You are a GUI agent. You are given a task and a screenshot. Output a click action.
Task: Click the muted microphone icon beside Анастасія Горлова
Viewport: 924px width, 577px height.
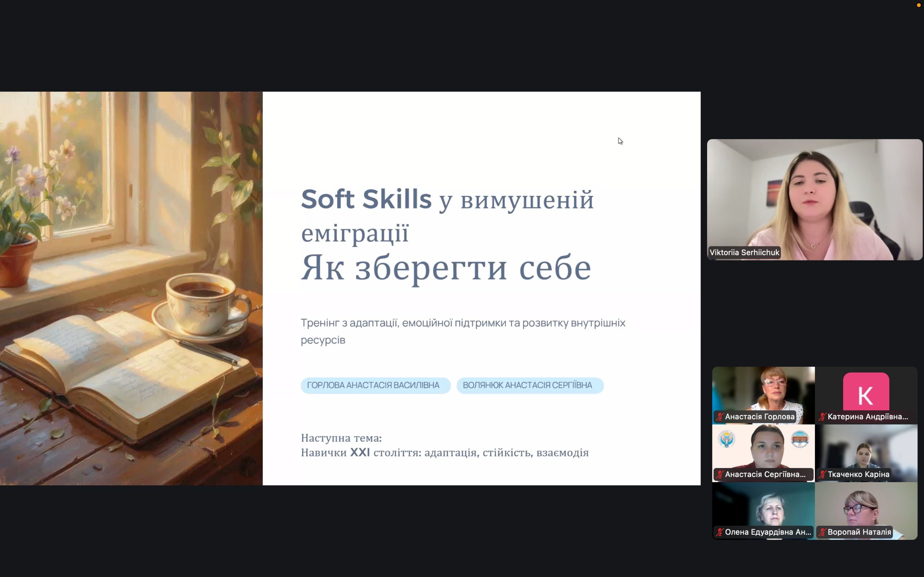click(720, 417)
